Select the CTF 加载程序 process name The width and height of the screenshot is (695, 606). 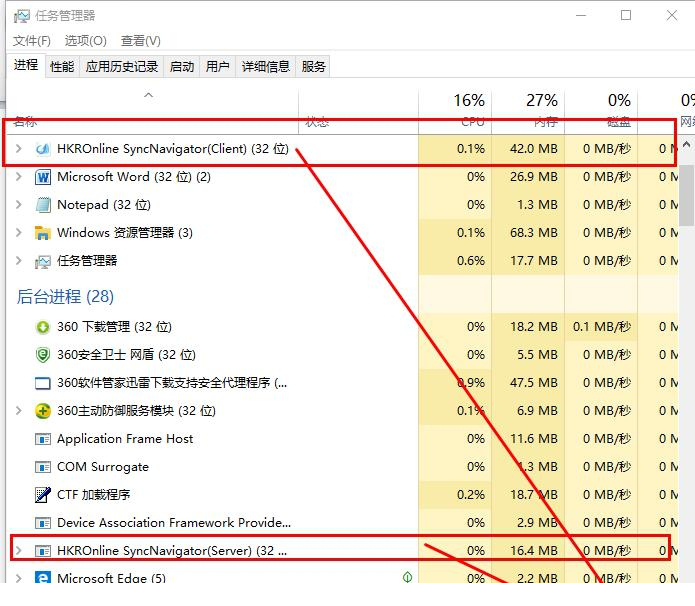94,495
